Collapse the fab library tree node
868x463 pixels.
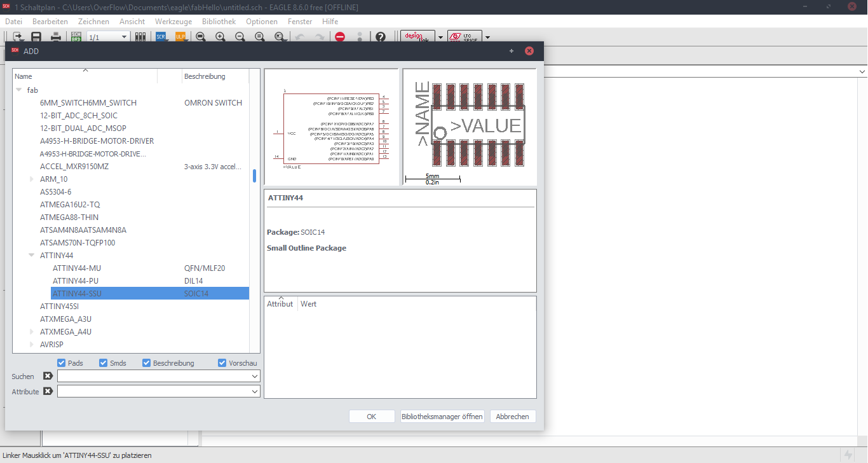pyautogui.click(x=19, y=90)
